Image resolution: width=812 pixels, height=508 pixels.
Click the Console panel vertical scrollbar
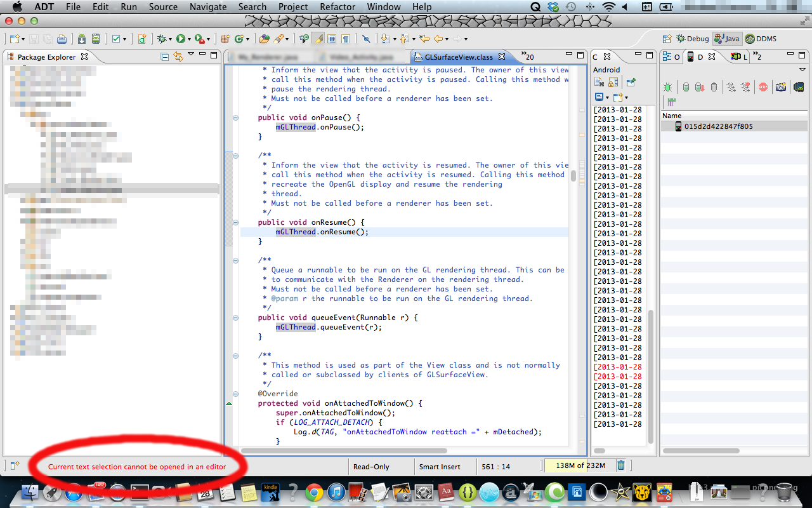(650, 378)
